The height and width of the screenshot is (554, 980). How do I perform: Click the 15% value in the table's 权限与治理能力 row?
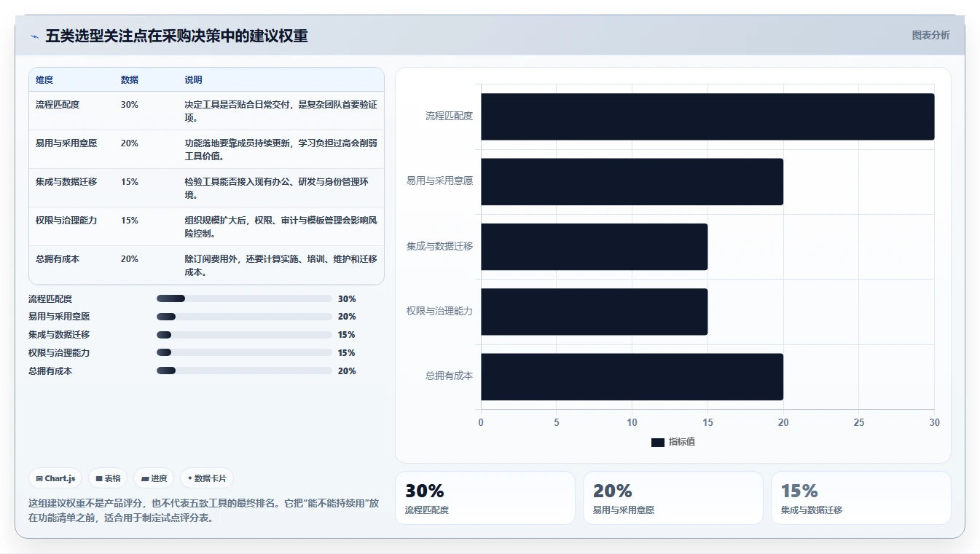(x=130, y=221)
